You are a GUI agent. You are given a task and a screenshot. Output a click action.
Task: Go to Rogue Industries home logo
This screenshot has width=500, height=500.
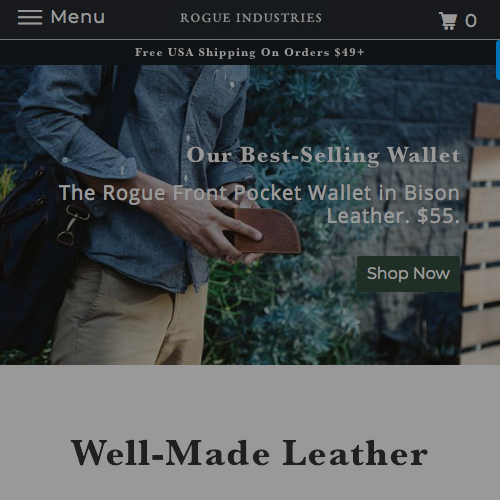pos(251,18)
